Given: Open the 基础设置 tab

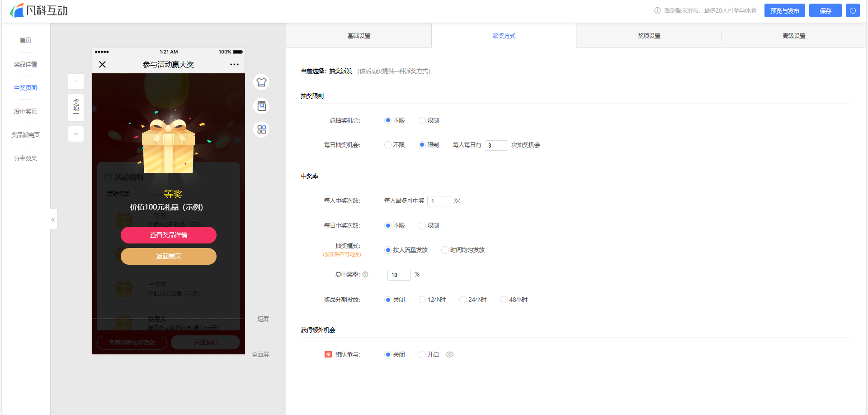Looking at the screenshot, I should click(x=359, y=36).
